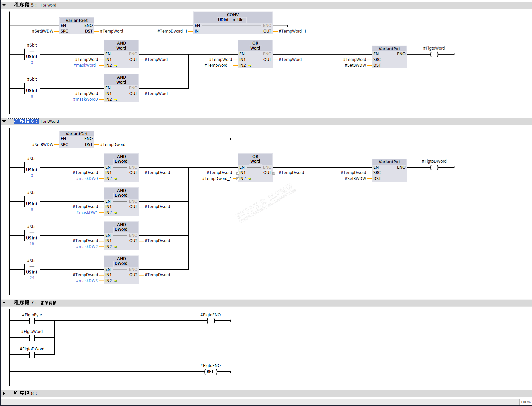Click the add-input star beside #TempDword_1 IN2
The image size is (532, 406).
(250, 179)
